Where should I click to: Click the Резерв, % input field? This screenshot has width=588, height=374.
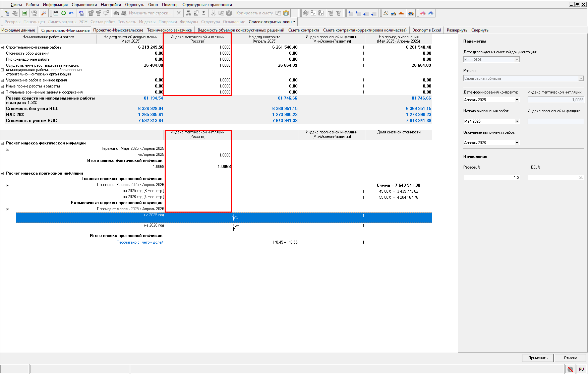pos(491,178)
